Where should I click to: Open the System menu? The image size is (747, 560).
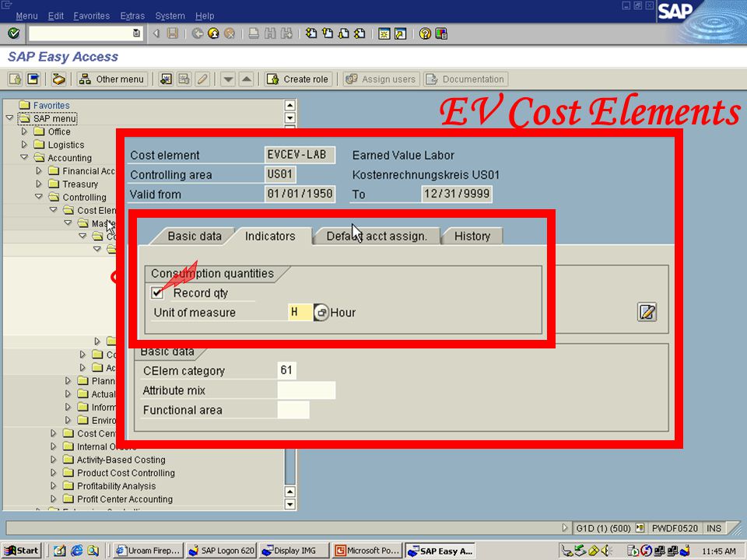pyautogui.click(x=170, y=16)
